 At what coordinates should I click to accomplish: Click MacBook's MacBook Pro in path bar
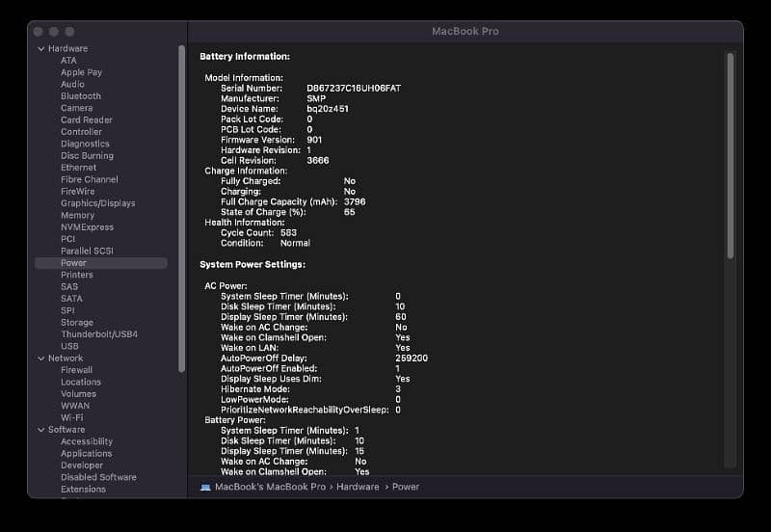pos(272,487)
